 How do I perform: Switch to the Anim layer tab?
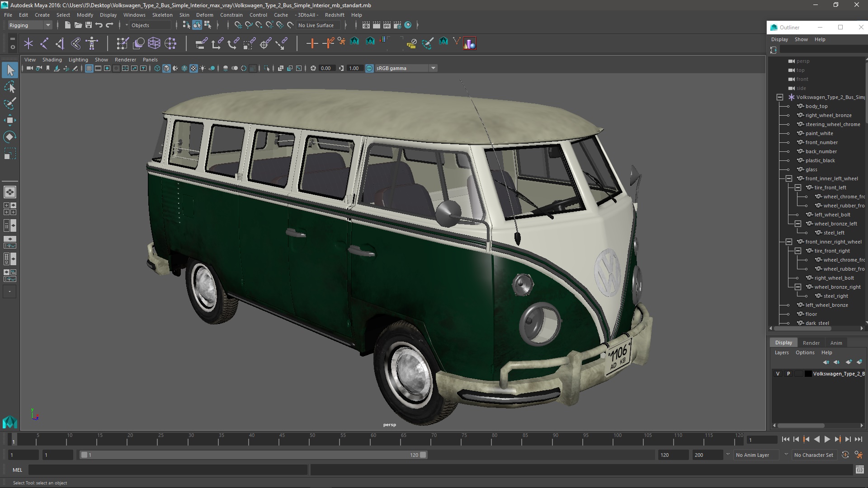point(836,343)
